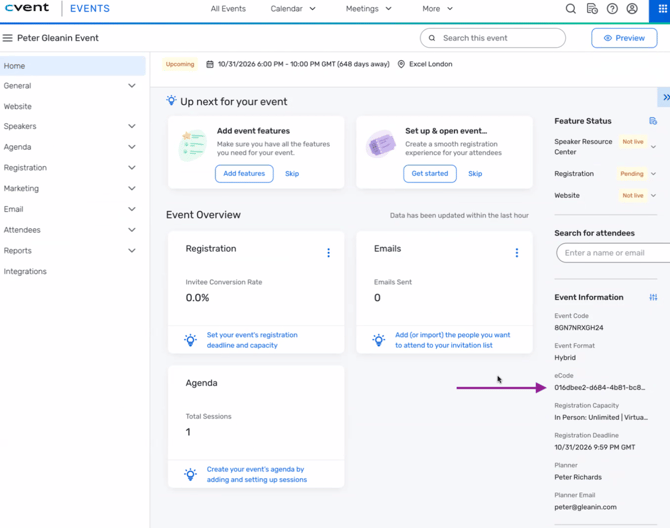
Task: Open the app switcher grid icon
Action: (x=662, y=9)
